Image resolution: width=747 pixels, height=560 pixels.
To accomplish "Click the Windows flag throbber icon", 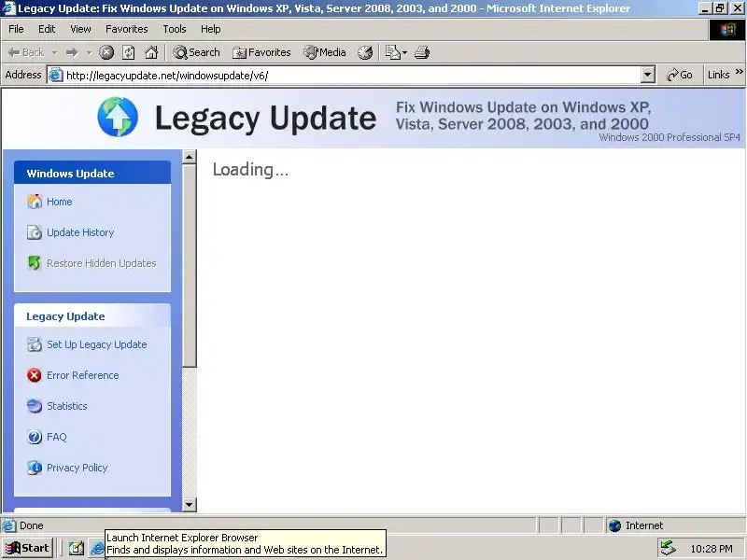I will tap(727, 30).
